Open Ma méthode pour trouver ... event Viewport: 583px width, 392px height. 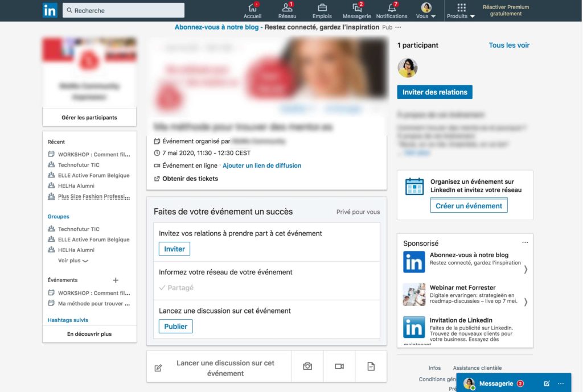pos(89,304)
